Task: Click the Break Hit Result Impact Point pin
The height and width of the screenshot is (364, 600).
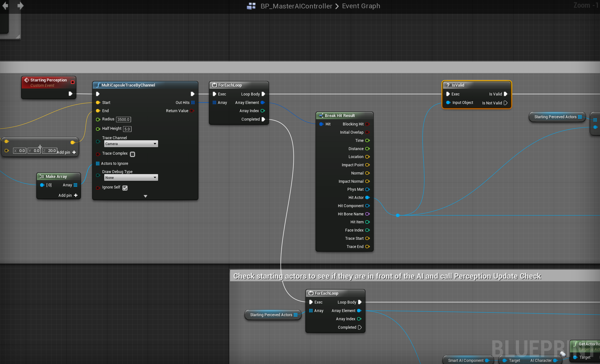Action: coord(367,165)
